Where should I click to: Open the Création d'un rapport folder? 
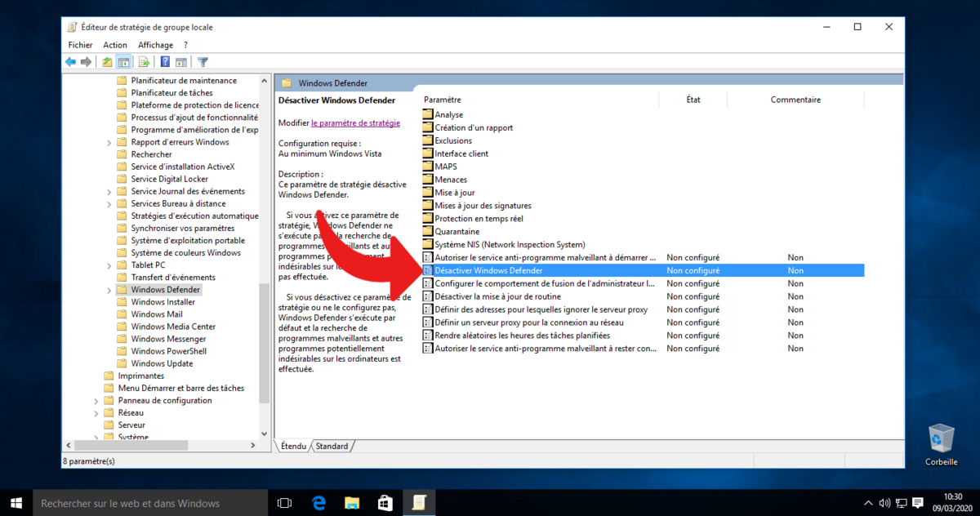tap(474, 127)
